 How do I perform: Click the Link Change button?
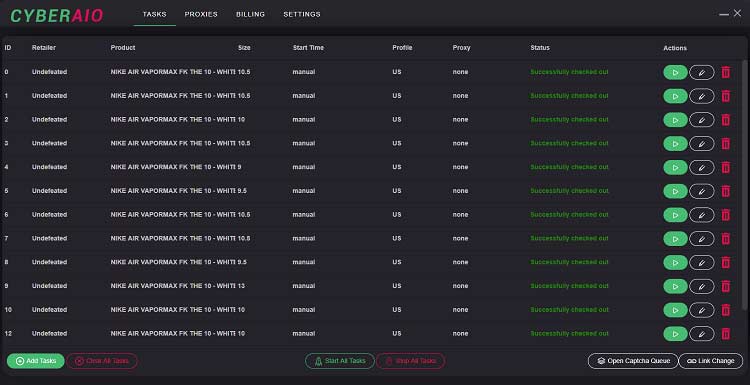[711, 361]
